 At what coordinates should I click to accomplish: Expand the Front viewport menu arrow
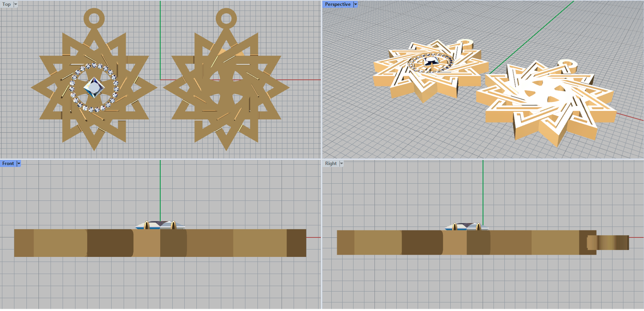[x=19, y=164]
